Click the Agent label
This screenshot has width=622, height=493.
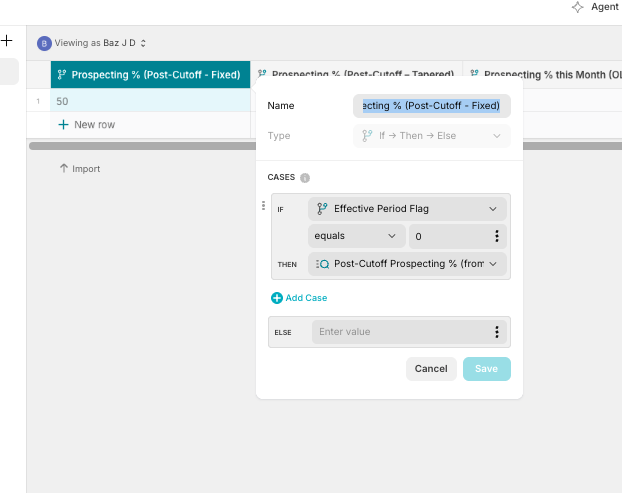tap(605, 7)
